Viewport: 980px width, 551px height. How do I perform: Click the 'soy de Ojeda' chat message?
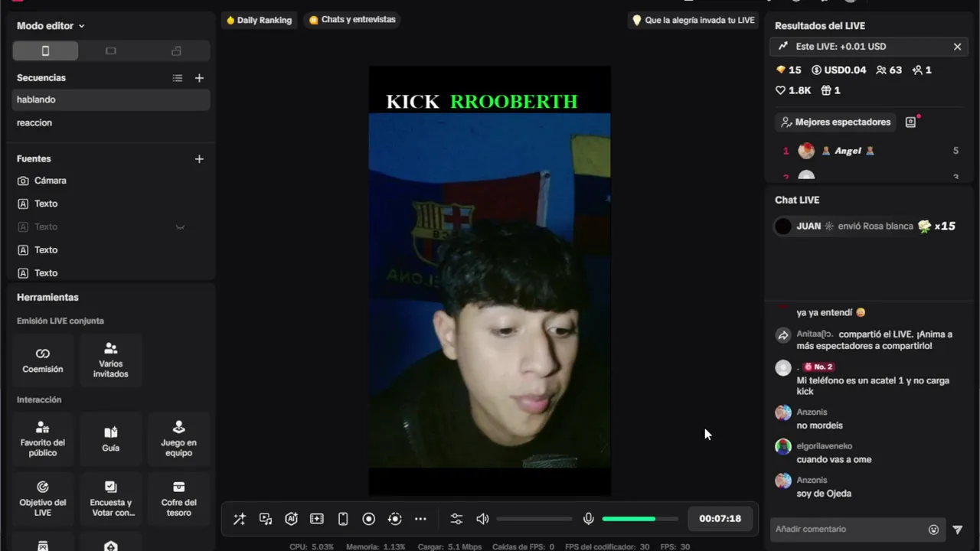(824, 494)
